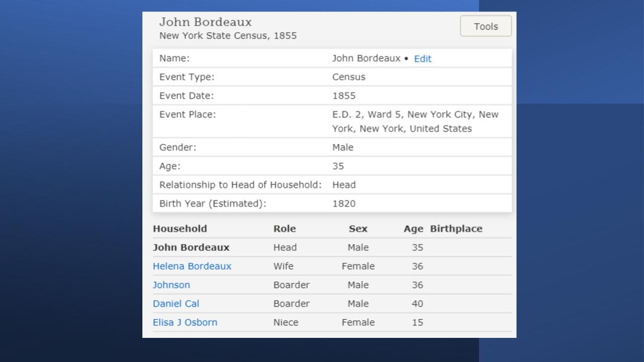
Task: Select Boarder role in Daniel Cal's row
Action: 291,303
